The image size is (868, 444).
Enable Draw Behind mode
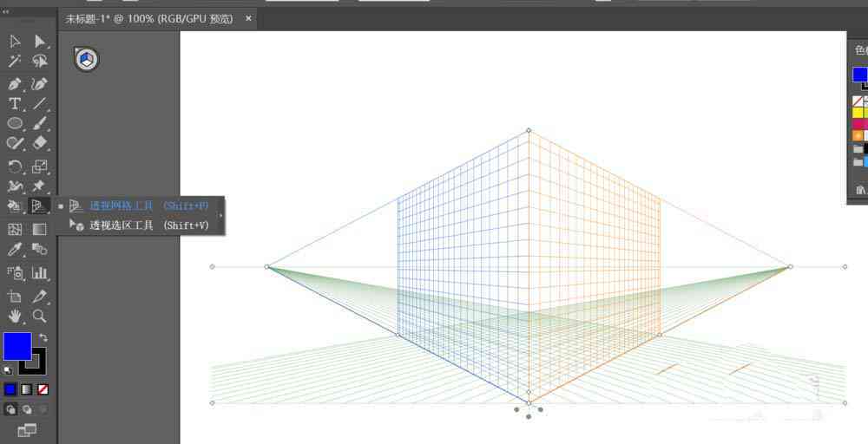click(27, 409)
